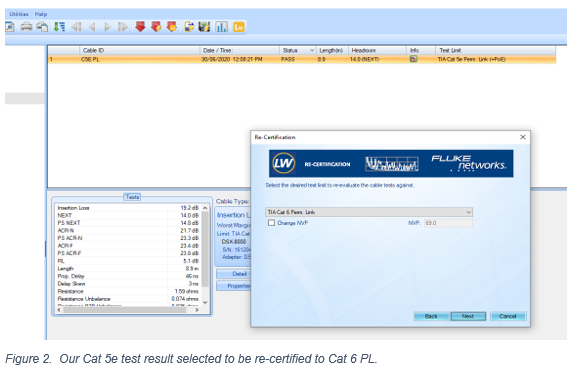This screenshot has height=371, width=576.
Task: Click the NVP value field
Action: pos(448,223)
